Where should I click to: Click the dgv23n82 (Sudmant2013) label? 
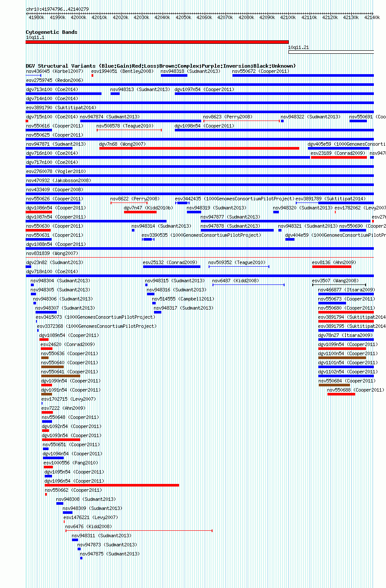[55, 262]
